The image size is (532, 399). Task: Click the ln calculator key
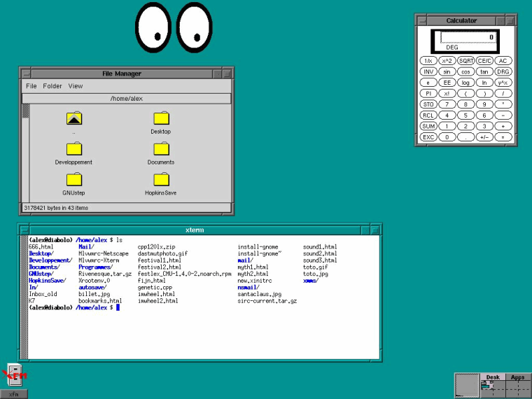coord(484,83)
